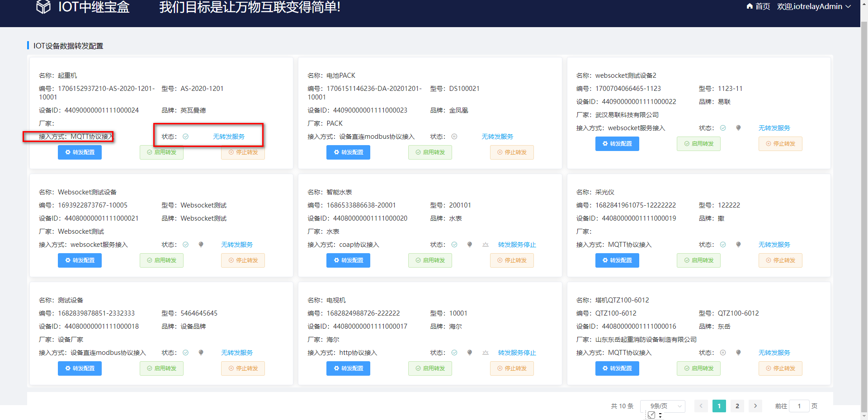The image size is (868, 420).
Task: Tick the checkbox below the page size selector
Action: pyautogui.click(x=651, y=415)
